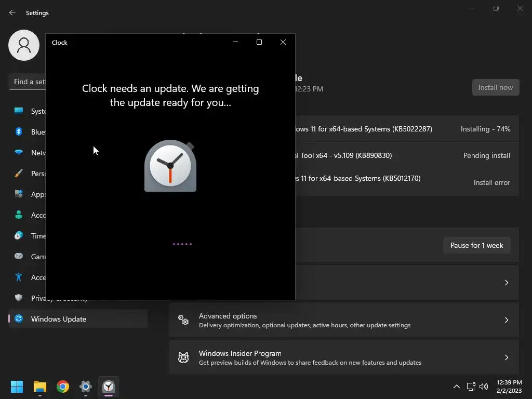Click the Find a setting search box
The height and width of the screenshot is (399, 532).
pyautogui.click(x=27, y=82)
